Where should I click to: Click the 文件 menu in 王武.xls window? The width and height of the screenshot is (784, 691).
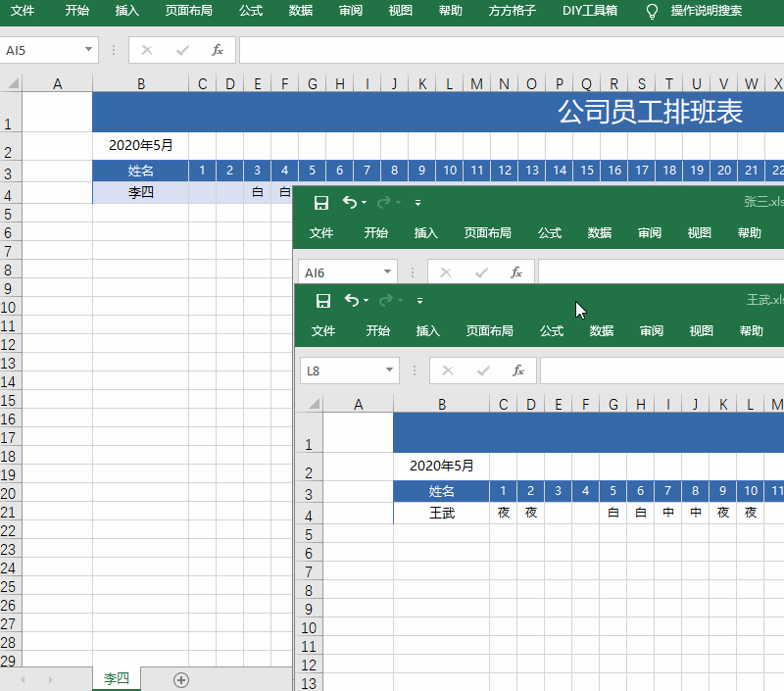[323, 331]
